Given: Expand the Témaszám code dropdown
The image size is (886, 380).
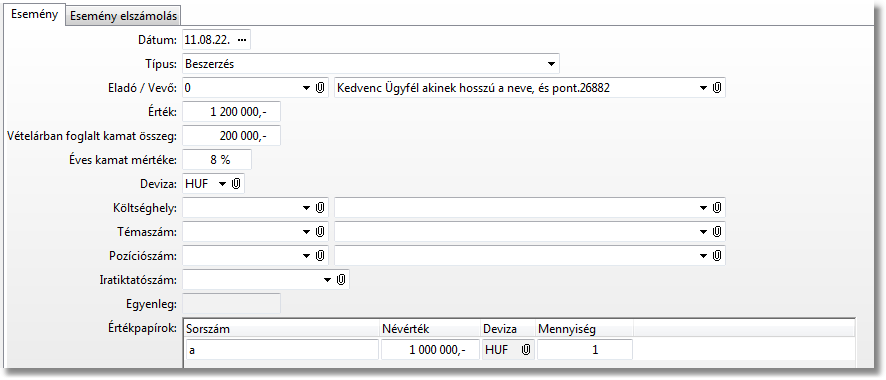Looking at the screenshot, I should [x=307, y=232].
